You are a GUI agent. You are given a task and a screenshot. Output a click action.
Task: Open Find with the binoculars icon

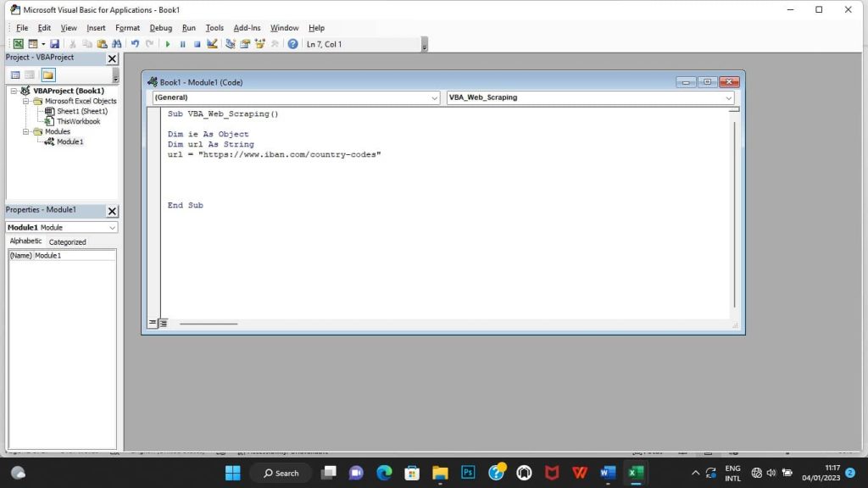117,44
